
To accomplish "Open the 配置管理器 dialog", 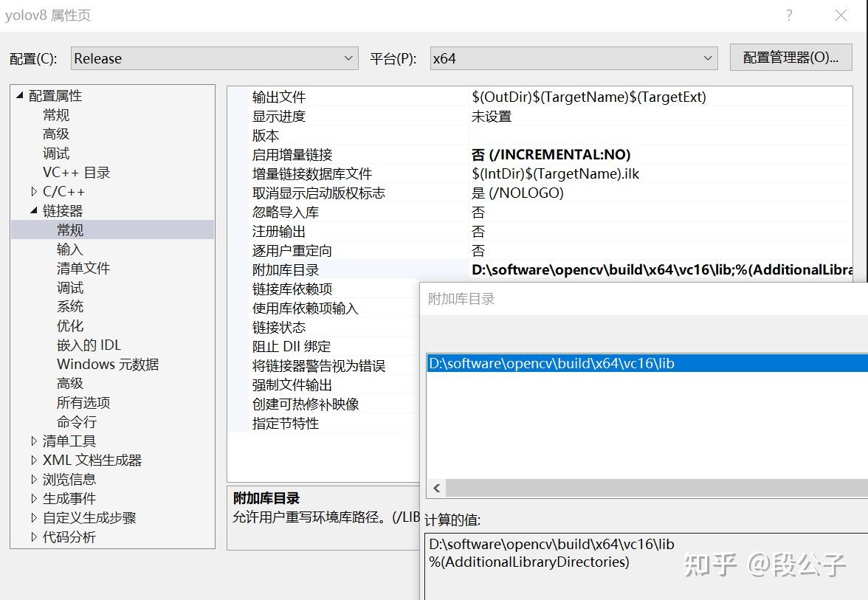I will 790,57.
